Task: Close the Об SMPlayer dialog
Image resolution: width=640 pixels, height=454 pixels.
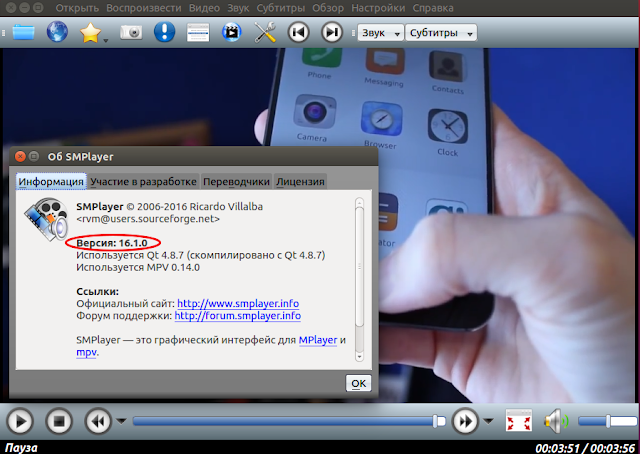Action: [20, 156]
